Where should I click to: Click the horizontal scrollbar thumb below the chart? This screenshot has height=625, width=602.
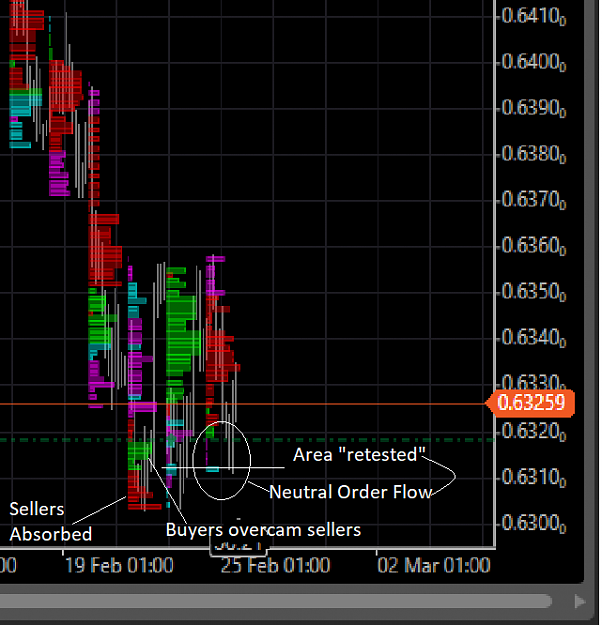[x=275, y=601]
